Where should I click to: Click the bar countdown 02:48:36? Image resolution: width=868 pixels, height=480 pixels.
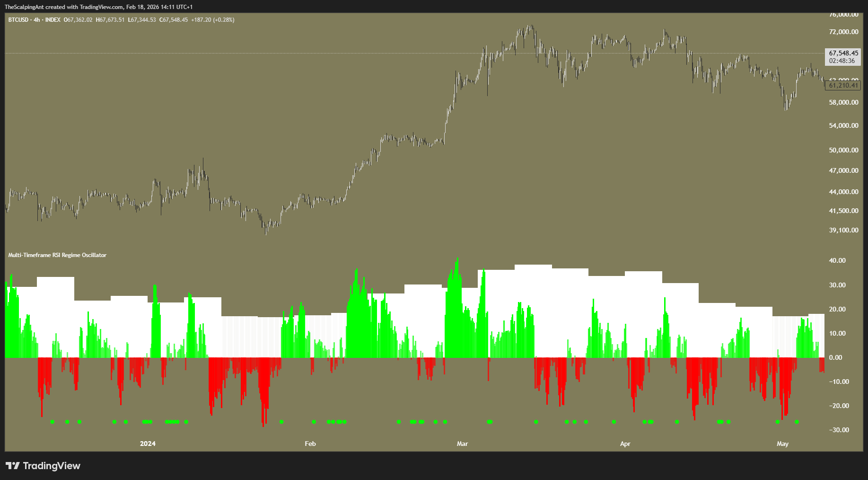(842, 61)
